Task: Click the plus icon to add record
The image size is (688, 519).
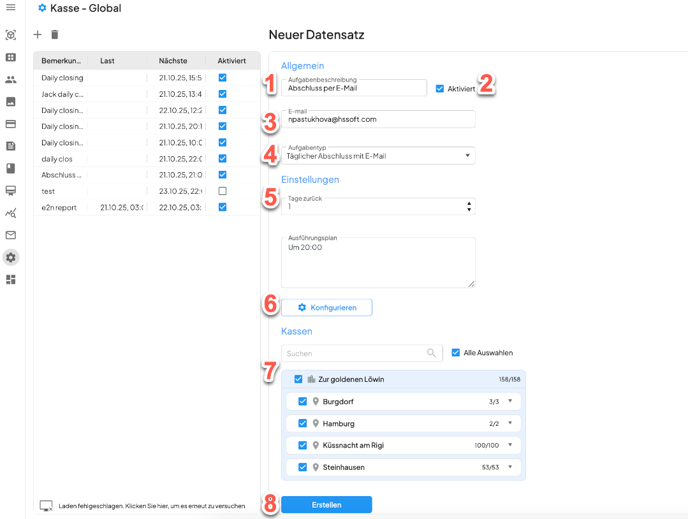Action: (x=38, y=35)
